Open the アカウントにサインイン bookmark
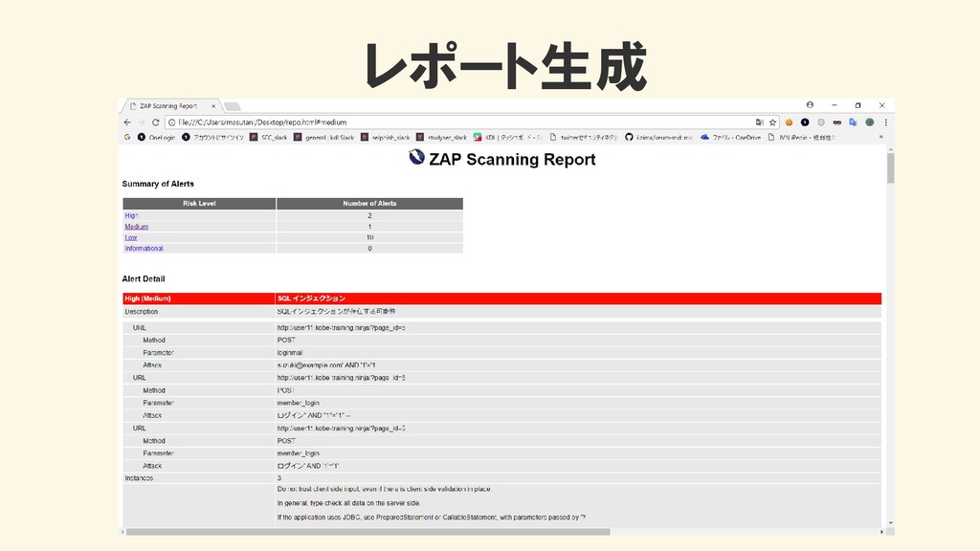 tap(212, 137)
